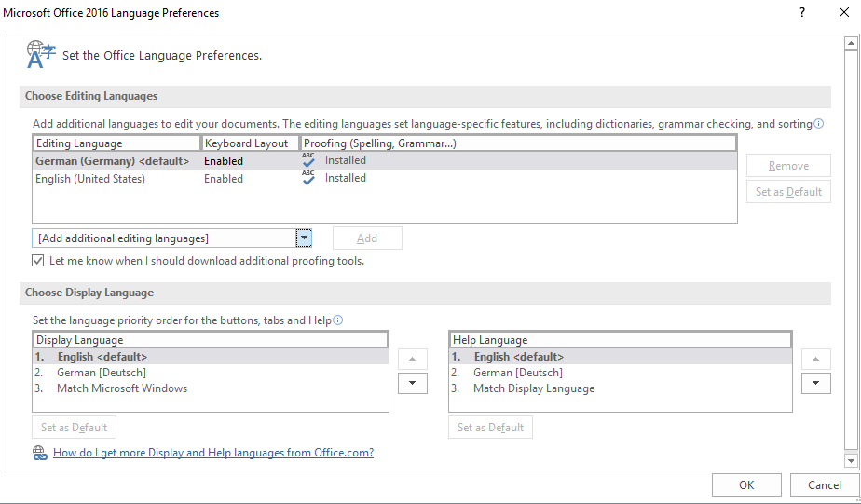Open 'How do I get more Display and Help languages' link
Screen dimensions: 861x504
[213, 453]
